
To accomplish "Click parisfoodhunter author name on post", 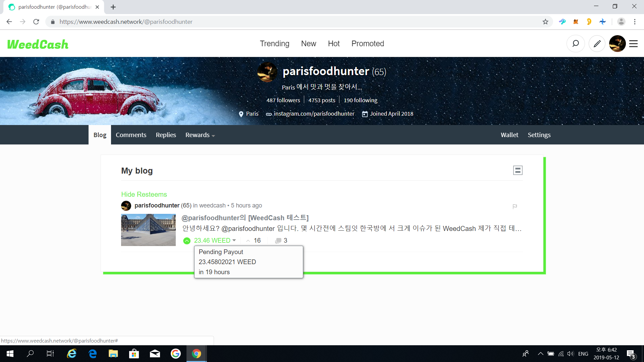I will (x=157, y=205).
